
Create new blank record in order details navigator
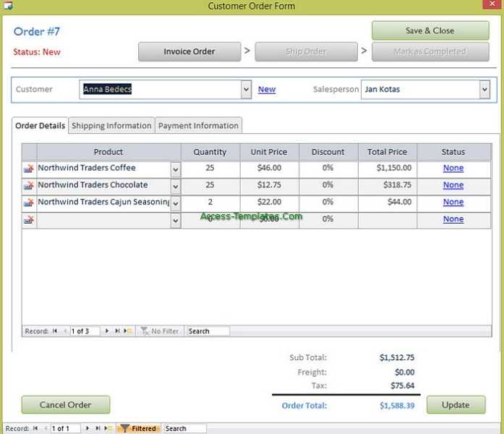(x=128, y=331)
